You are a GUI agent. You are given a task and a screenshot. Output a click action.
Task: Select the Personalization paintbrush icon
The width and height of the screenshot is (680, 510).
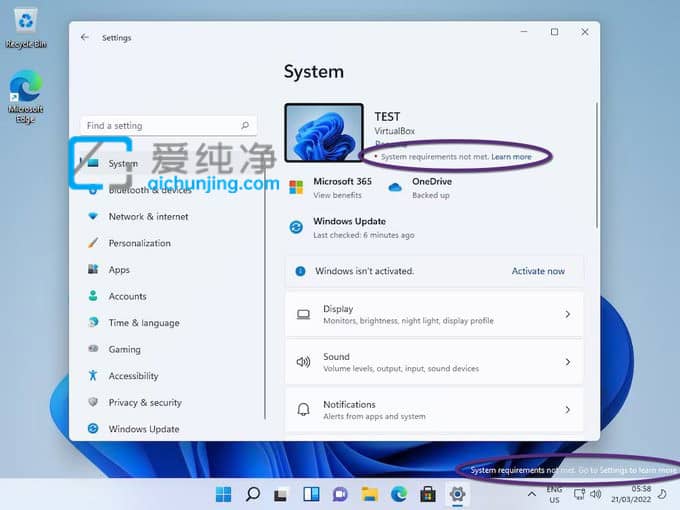93,243
